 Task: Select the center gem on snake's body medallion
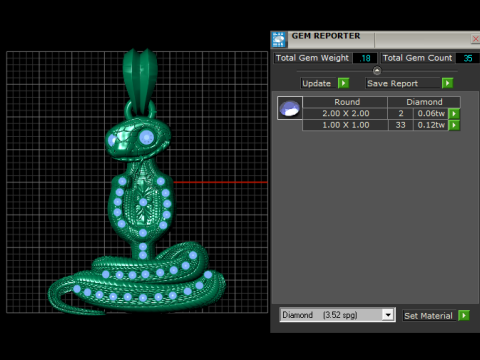coord(143,202)
